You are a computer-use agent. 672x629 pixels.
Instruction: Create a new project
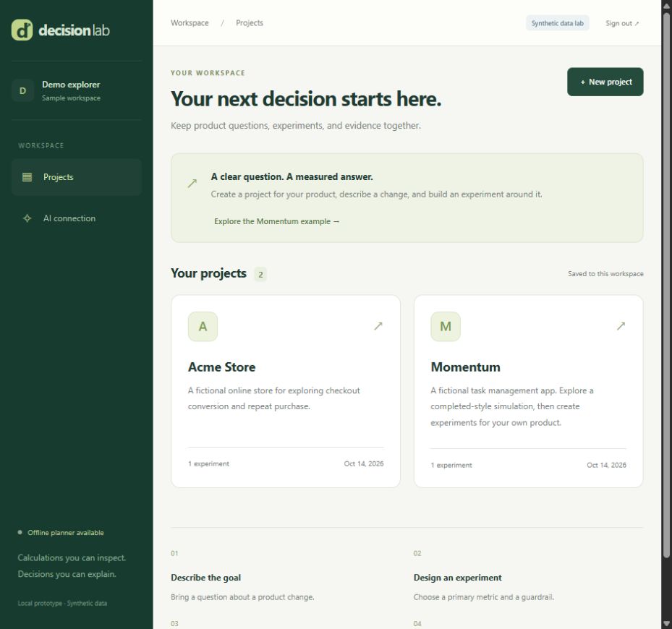click(605, 82)
